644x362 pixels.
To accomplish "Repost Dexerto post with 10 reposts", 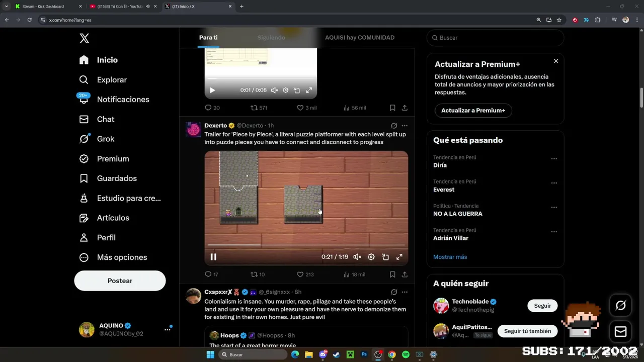I will (258, 275).
